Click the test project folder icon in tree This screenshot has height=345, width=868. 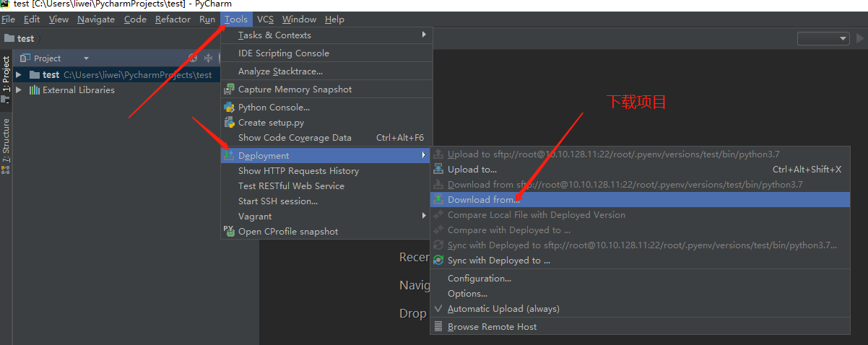point(34,74)
